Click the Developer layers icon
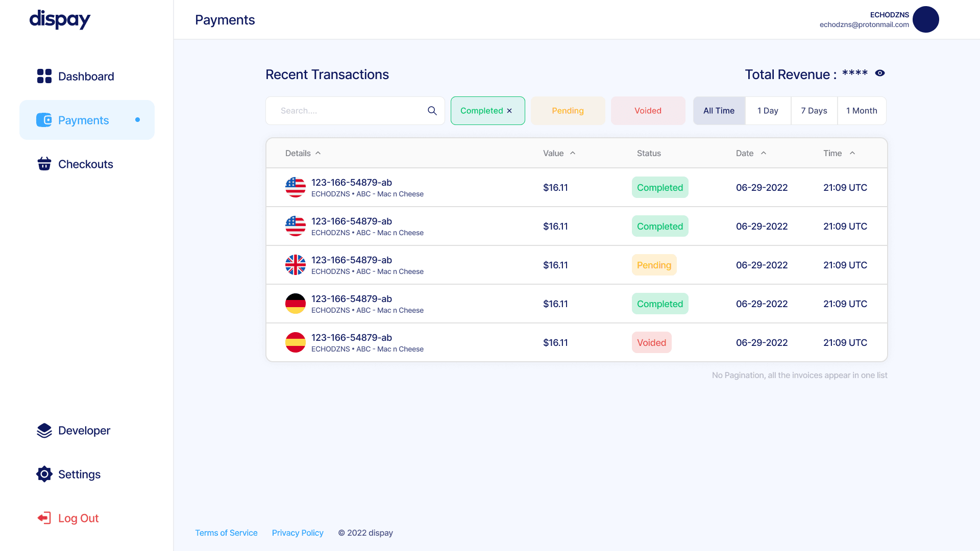The image size is (980, 551). point(44,431)
